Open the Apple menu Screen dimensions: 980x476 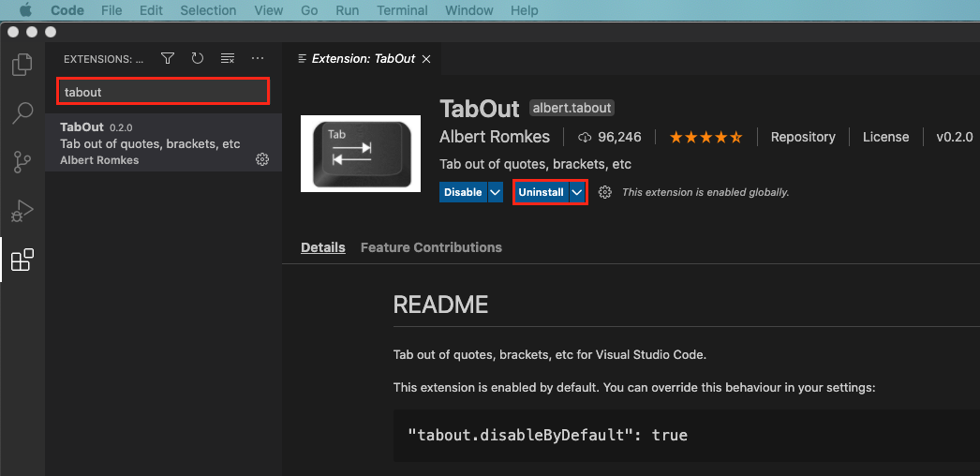pos(25,10)
